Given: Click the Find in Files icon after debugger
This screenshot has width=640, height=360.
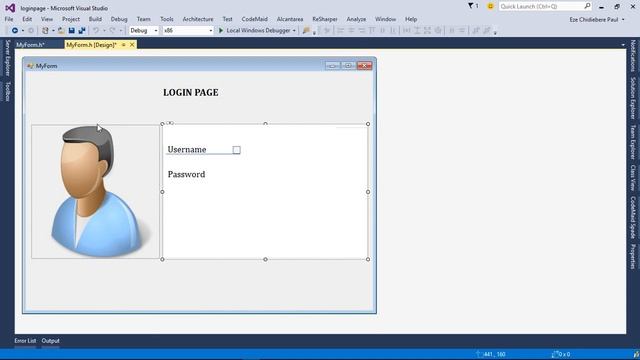Looking at the screenshot, I should pyautogui.click(x=306, y=31).
